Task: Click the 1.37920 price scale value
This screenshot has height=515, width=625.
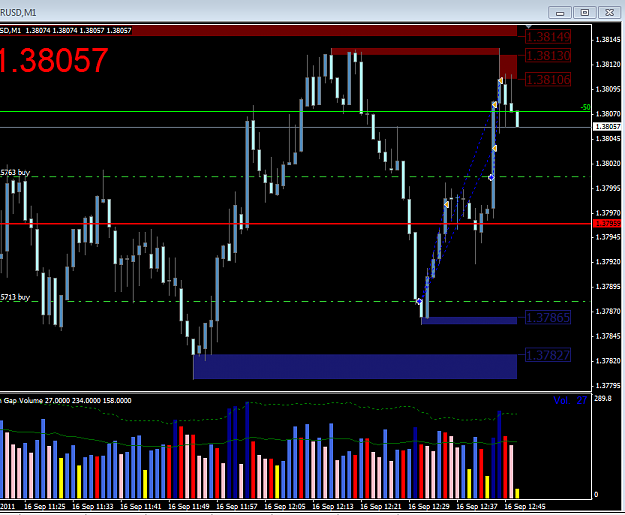Action: (x=608, y=262)
